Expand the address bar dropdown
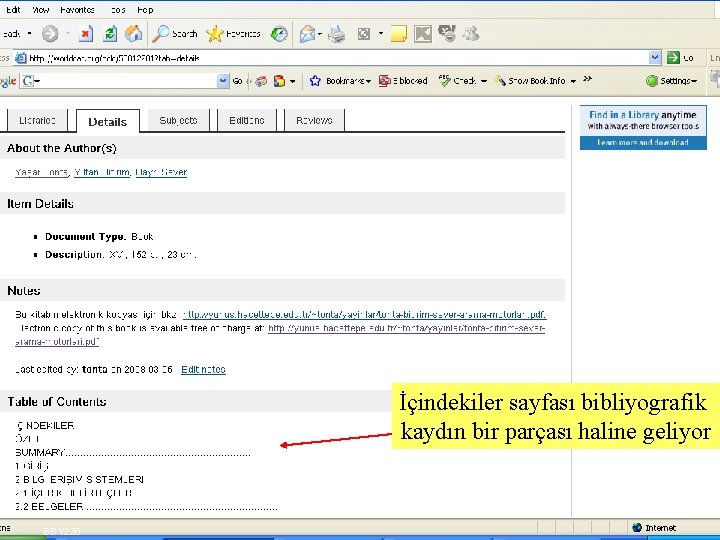 [655, 58]
